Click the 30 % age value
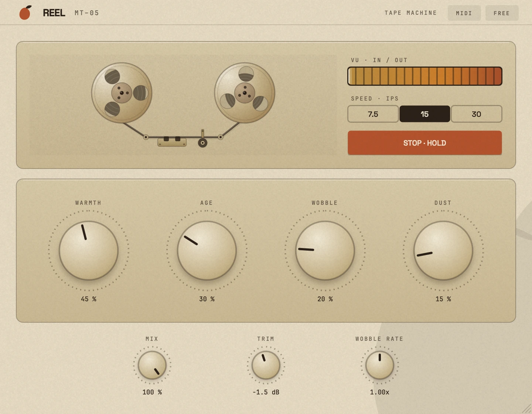Image resolution: width=532 pixels, height=414 pixels. pos(207,299)
